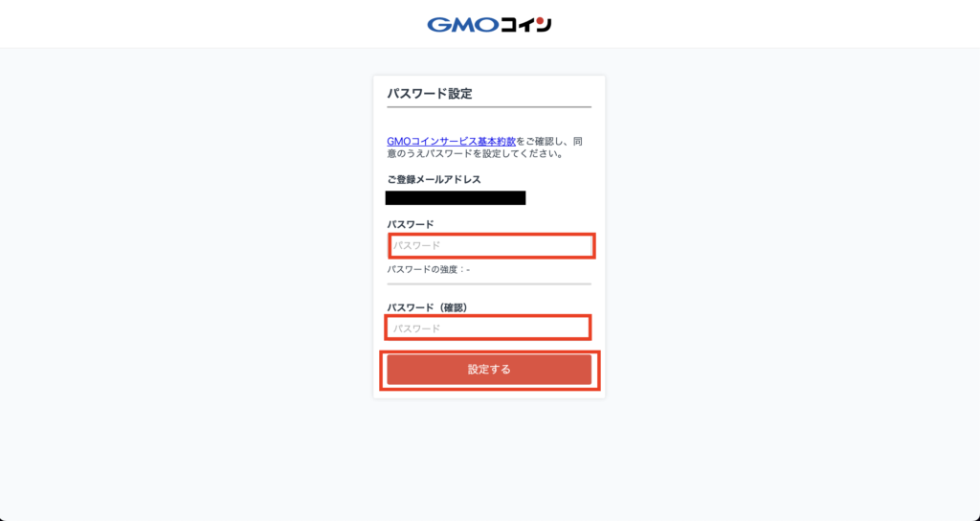Viewport: 980px width, 521px height.
Task: Click the divider line under パスワード設定
Action: tap(489, 107)
